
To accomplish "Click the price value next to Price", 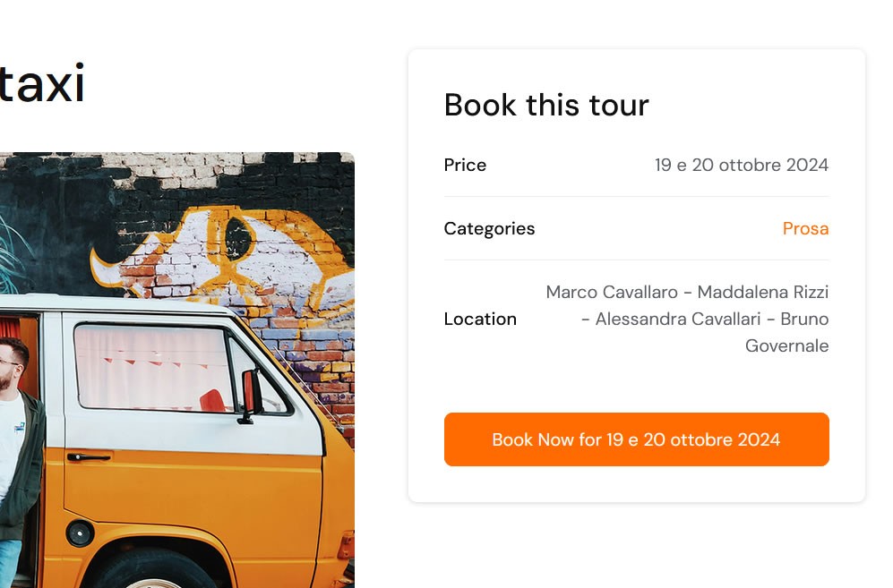I will click(741, 165).
